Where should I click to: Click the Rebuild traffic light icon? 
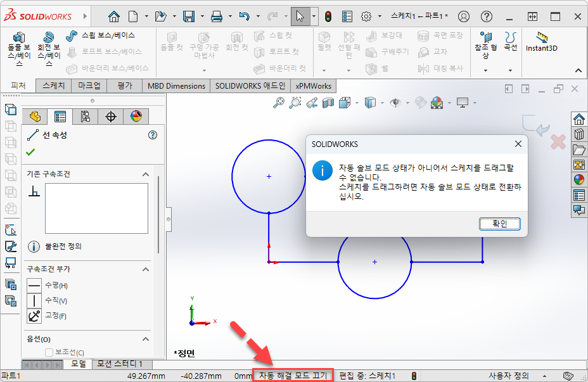click(328, 16)
